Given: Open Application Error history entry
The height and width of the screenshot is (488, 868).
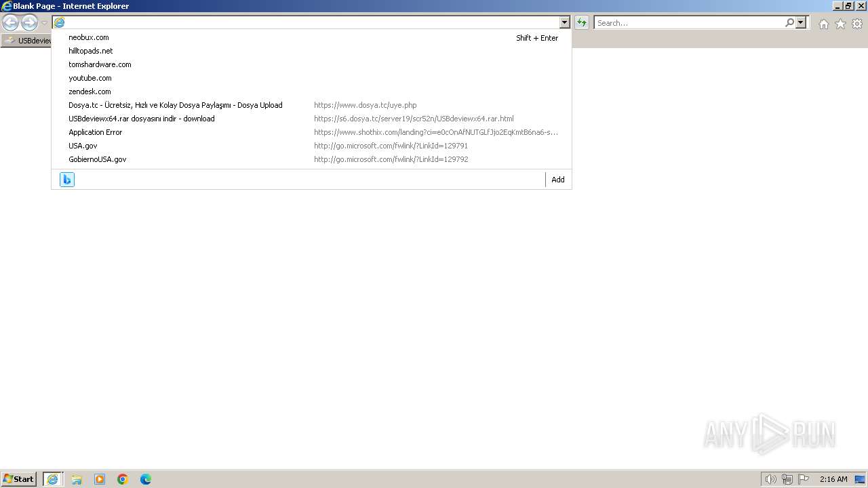Looking at the screenshot, I should pyautogui.click(x=312, y=132).
